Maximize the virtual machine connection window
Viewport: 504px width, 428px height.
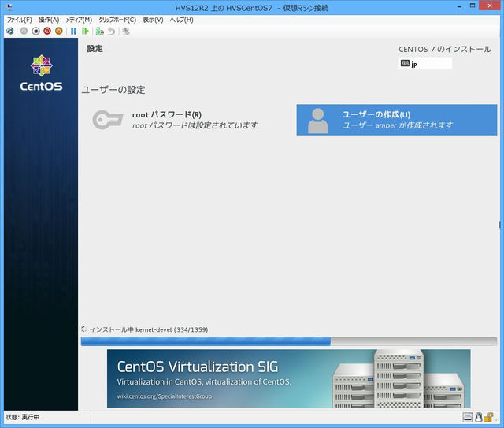[x=472, y=6]
